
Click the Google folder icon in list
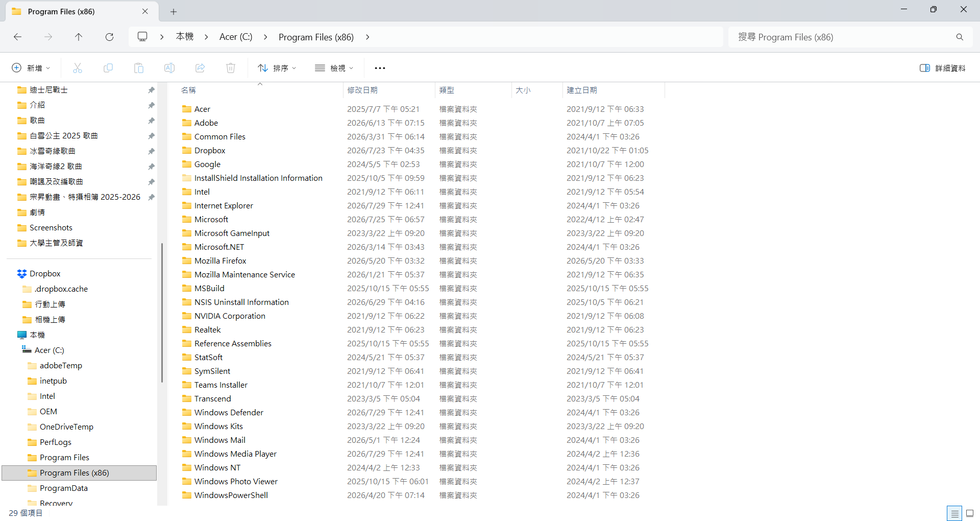[x=187, y=164]
